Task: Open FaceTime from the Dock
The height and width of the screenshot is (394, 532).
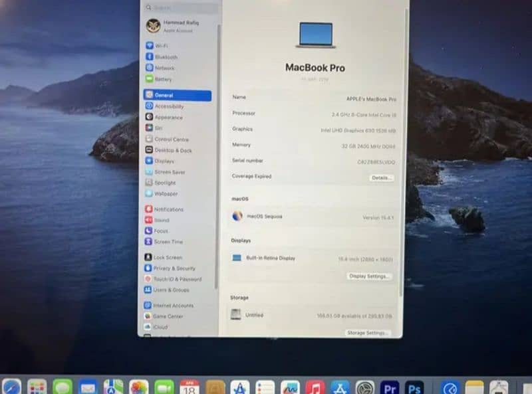Action: point(164,387)
